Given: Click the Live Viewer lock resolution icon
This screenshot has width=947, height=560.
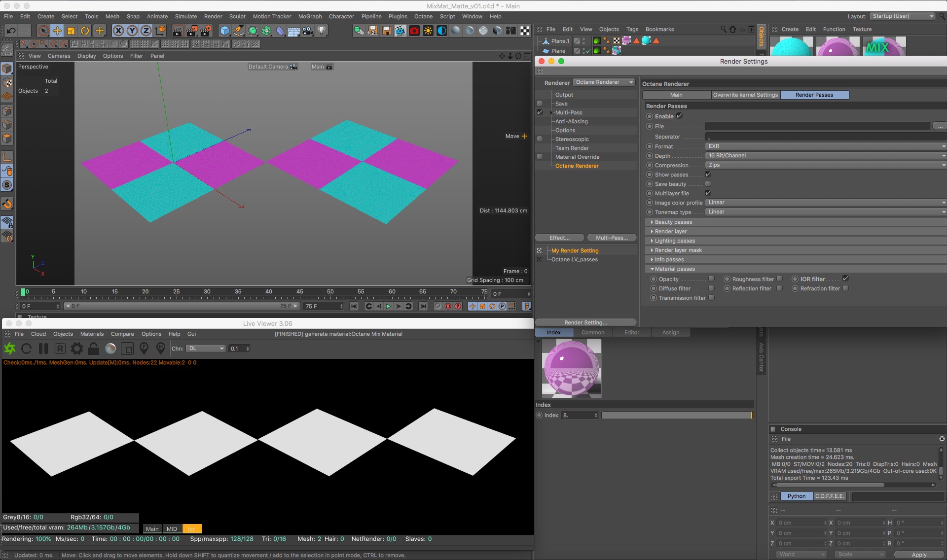Looking at the screenshot, I should click(x=93, y=349).
